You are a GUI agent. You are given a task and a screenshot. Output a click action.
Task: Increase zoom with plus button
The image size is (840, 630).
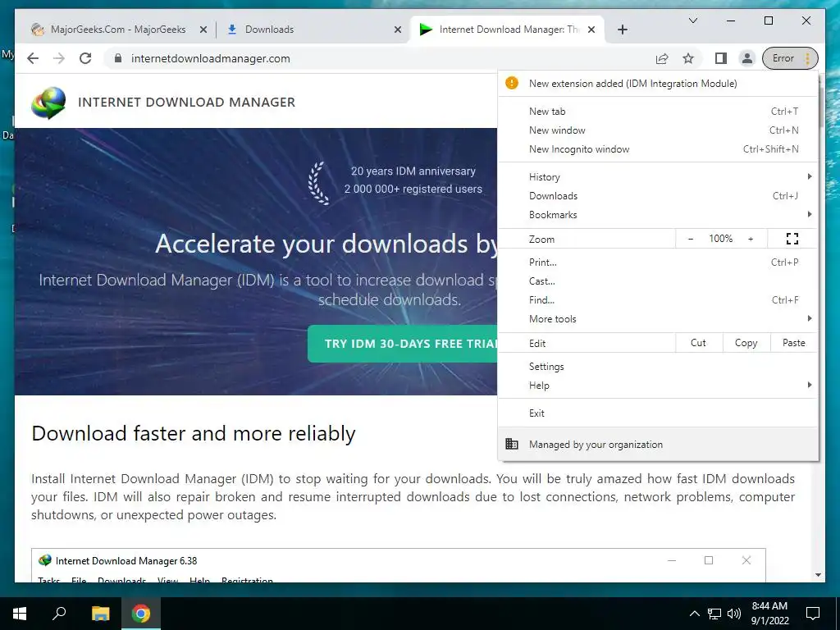coord(751,239)
